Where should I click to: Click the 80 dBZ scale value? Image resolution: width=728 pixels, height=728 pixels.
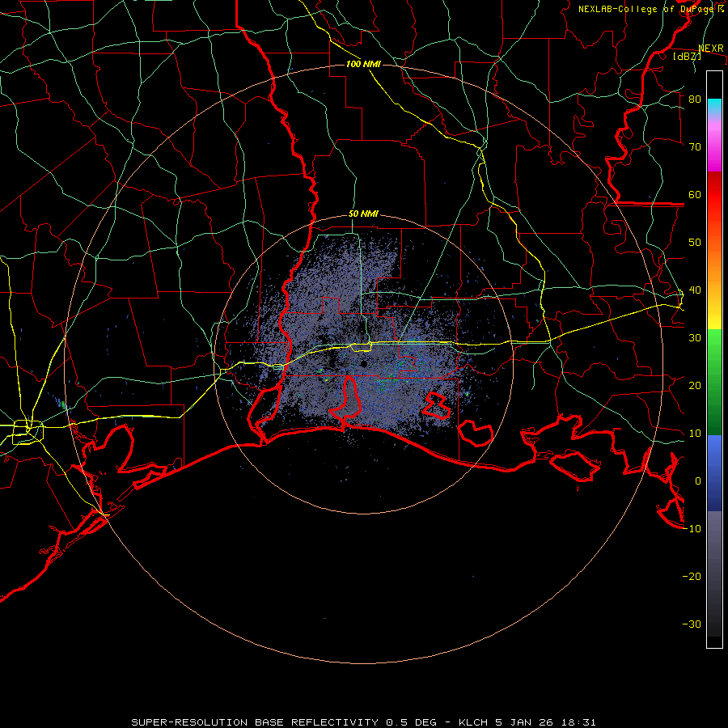[695, 99]
